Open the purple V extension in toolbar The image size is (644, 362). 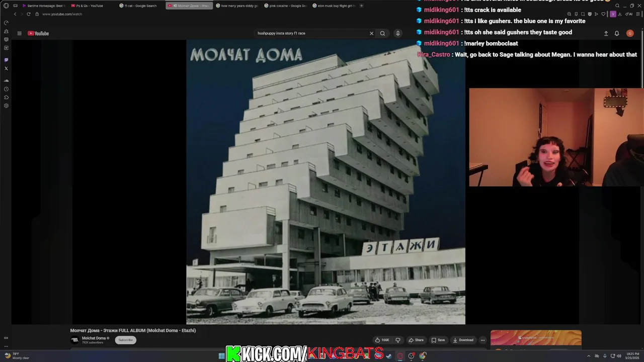click(613, 14)
